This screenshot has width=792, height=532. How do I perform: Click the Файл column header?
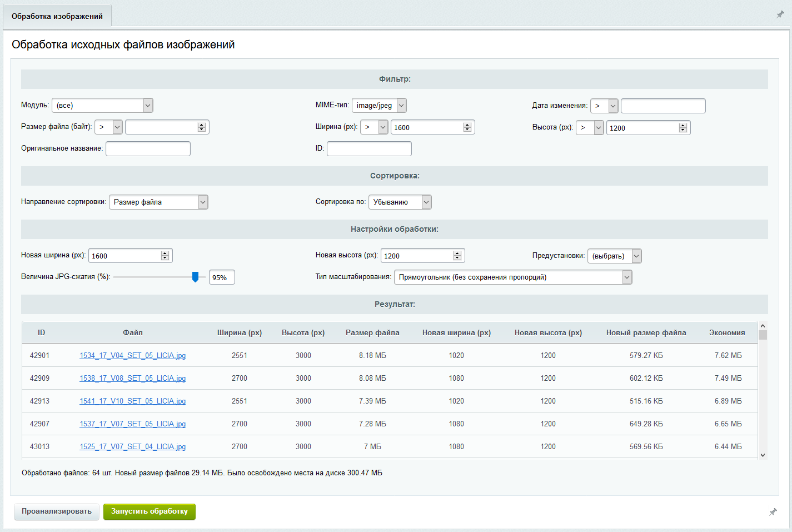[133, 332]
